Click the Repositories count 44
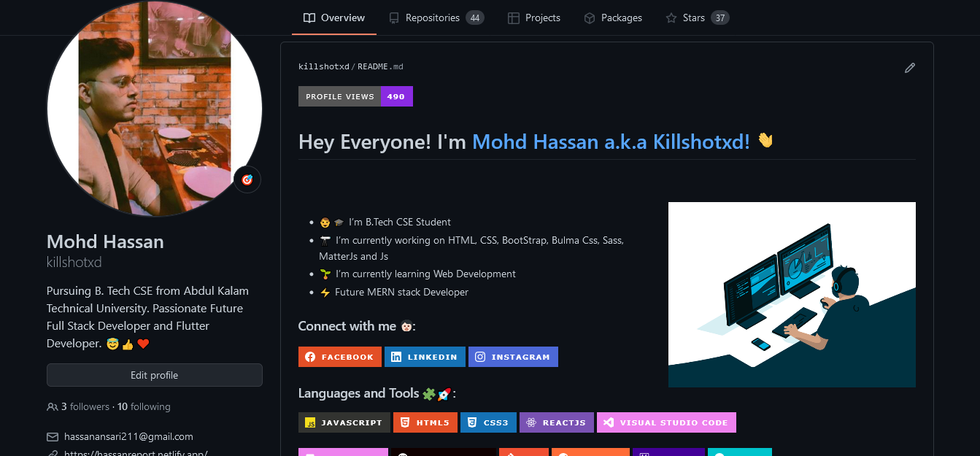The height and width of the screenshot is (456, 980). (475, 18)
